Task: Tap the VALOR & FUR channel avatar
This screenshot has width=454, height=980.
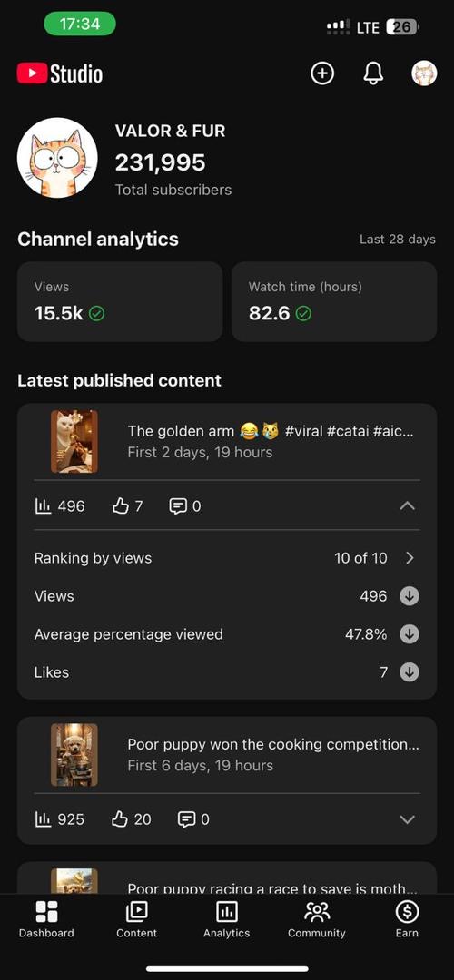Action: point(57,158)
